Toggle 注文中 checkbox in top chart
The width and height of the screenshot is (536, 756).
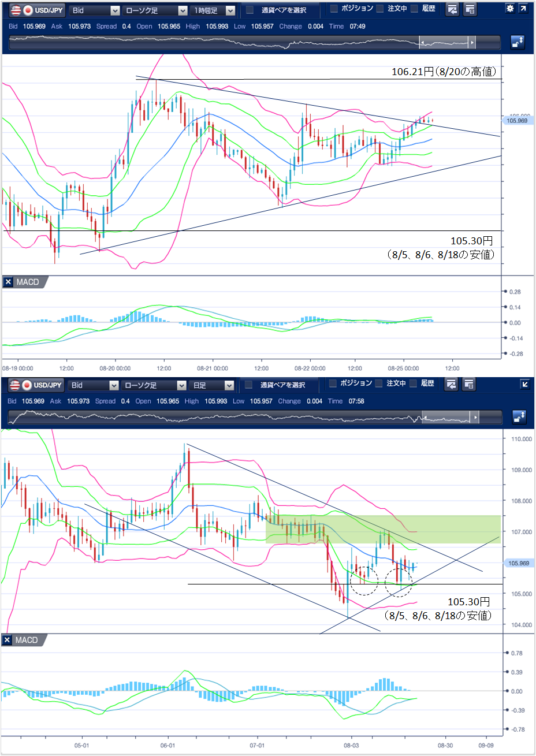coord(380,9)
